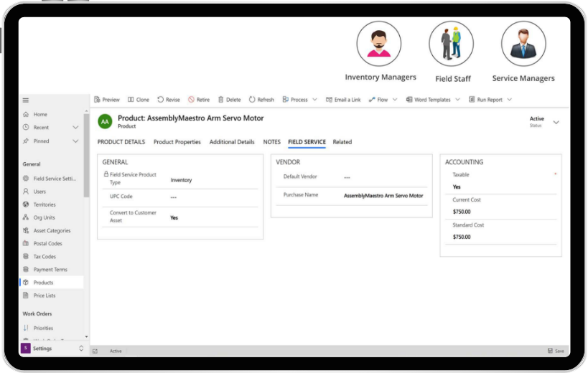This screenshot has height=373, width=588.
Task: Click the Preview toolbar icon
Action: (x=97, y=100)
